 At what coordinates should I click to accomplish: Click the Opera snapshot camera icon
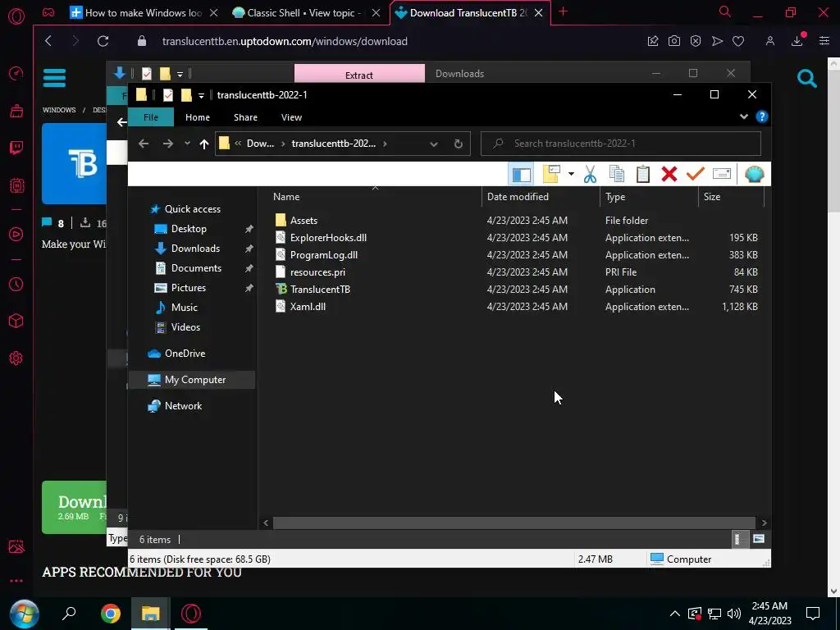coord(674,41)
